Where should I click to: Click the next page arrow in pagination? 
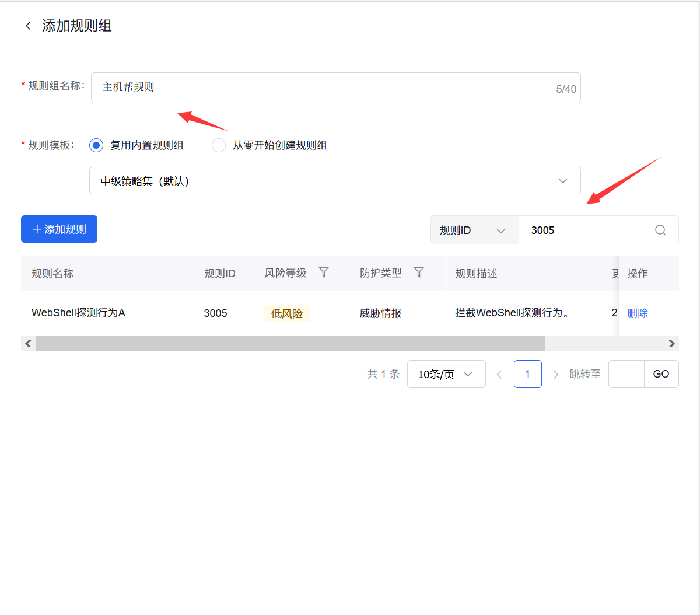tap(555, 374)
